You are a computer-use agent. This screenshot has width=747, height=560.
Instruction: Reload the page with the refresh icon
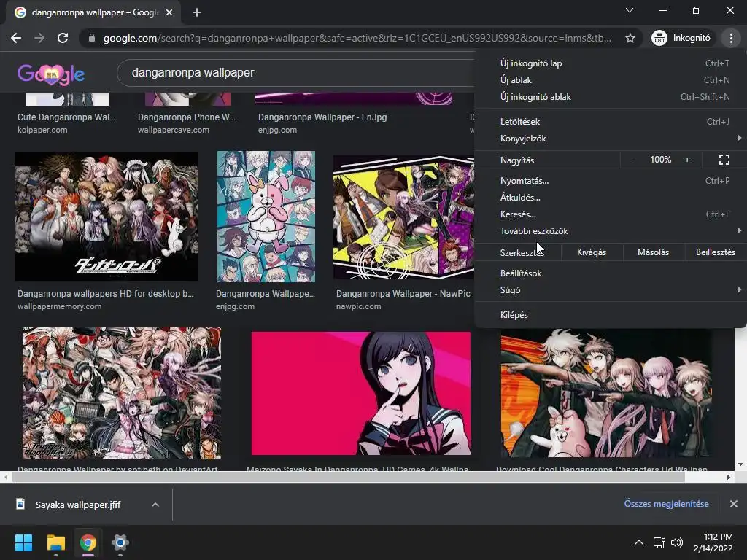[63, 38]
